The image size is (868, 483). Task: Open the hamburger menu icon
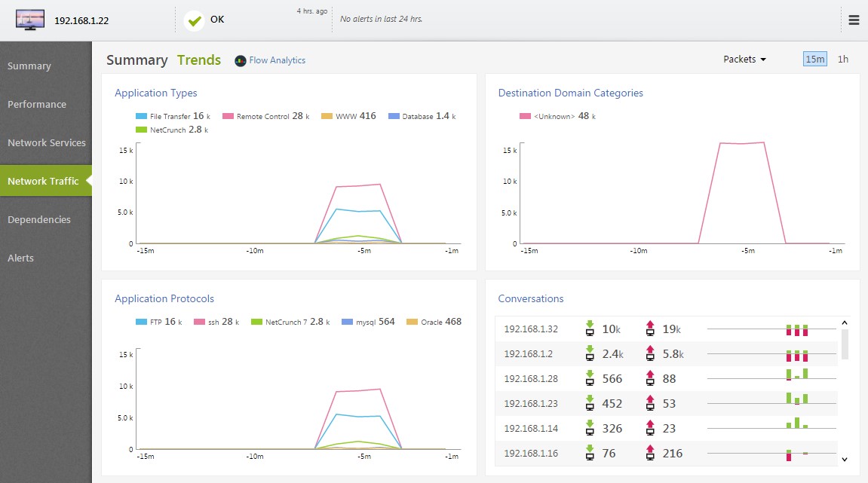tap(854, 20)
